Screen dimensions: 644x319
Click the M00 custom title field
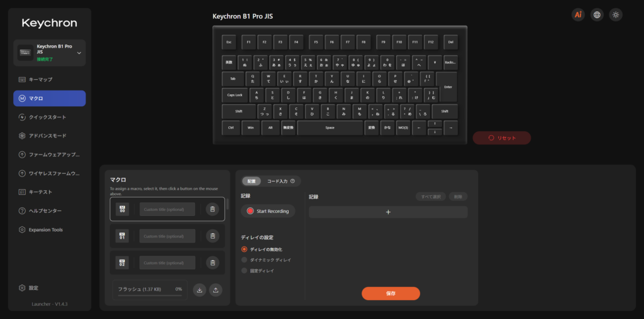coord(167,209)
